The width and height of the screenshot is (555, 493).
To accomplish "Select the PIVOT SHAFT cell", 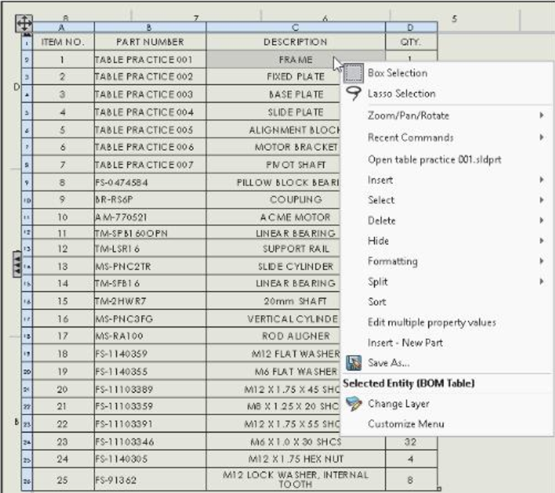I will coord(273,165).
